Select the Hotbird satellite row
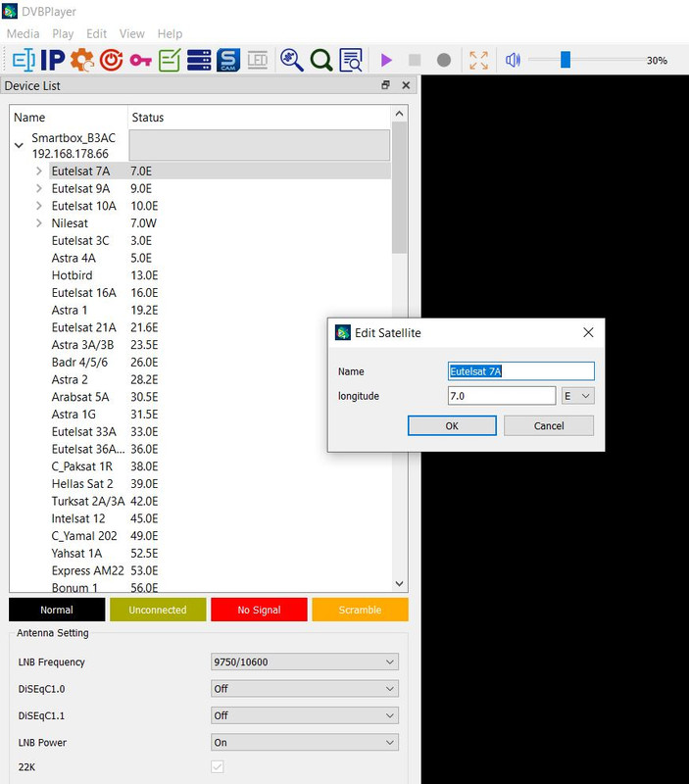 pos(220,275)
